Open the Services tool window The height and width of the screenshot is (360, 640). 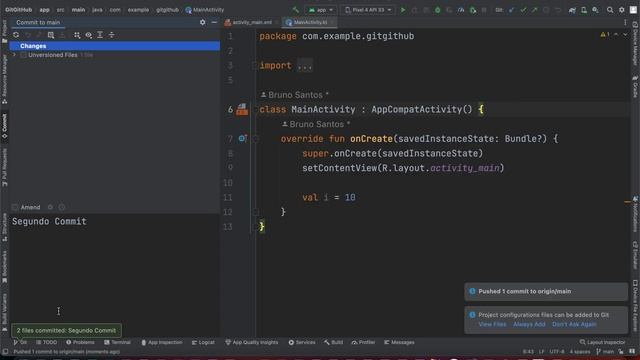(302, 342)
